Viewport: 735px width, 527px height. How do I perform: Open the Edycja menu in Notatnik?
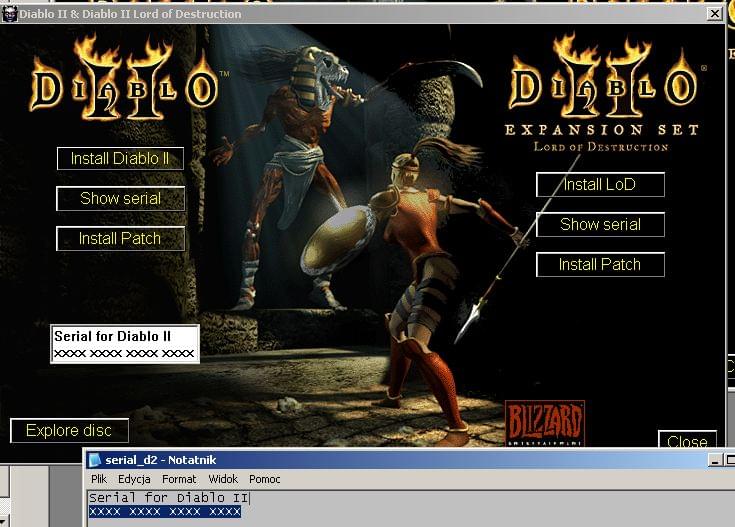point(134,479)
